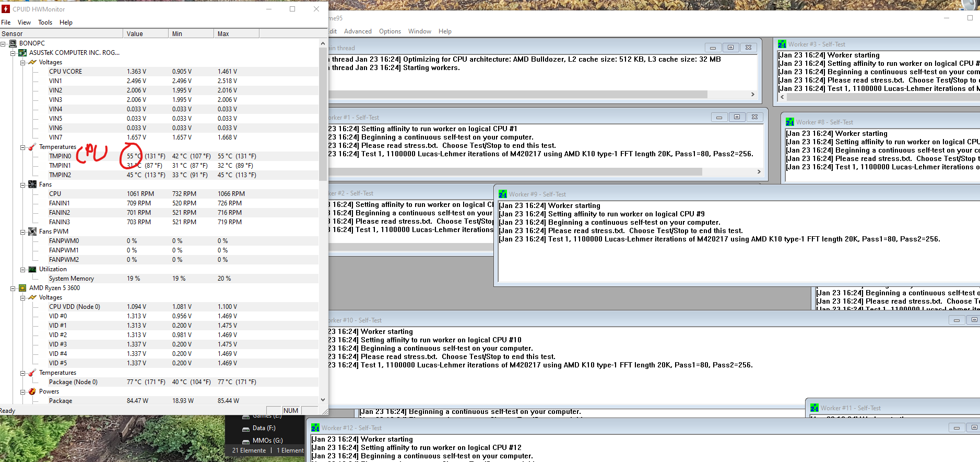Click the Ryzen Temperatures thermometer icon
The image size is (980, 462).
click(32, 373)
